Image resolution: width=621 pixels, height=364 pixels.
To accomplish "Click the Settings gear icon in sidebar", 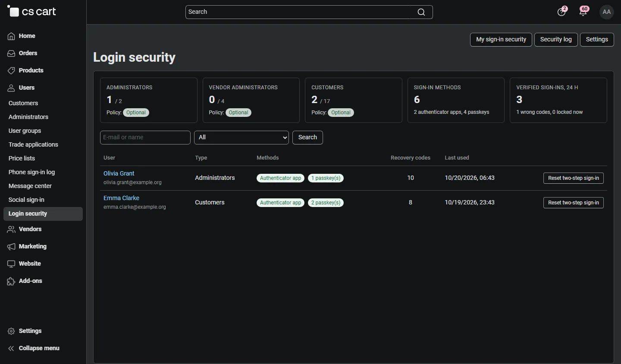I will click(11, 331).
